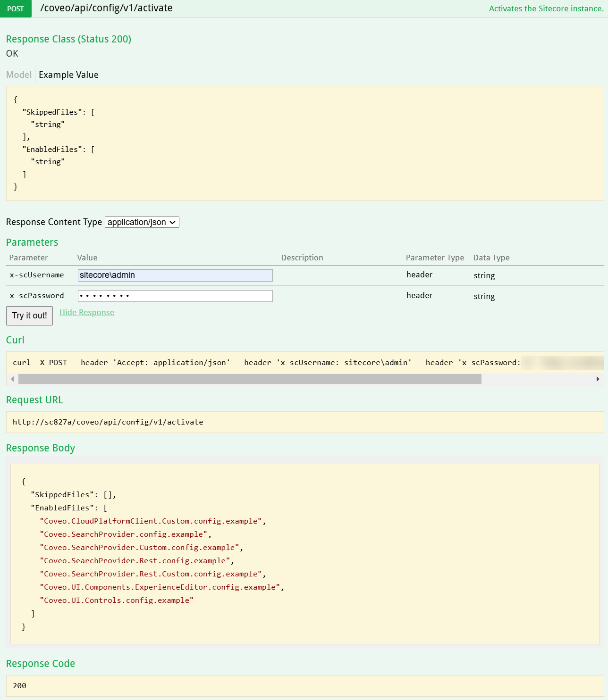This screenshot has height=700, width=608.
Task: Click the Response Class (Status 200) heading
Action: [x=68, y=39]
